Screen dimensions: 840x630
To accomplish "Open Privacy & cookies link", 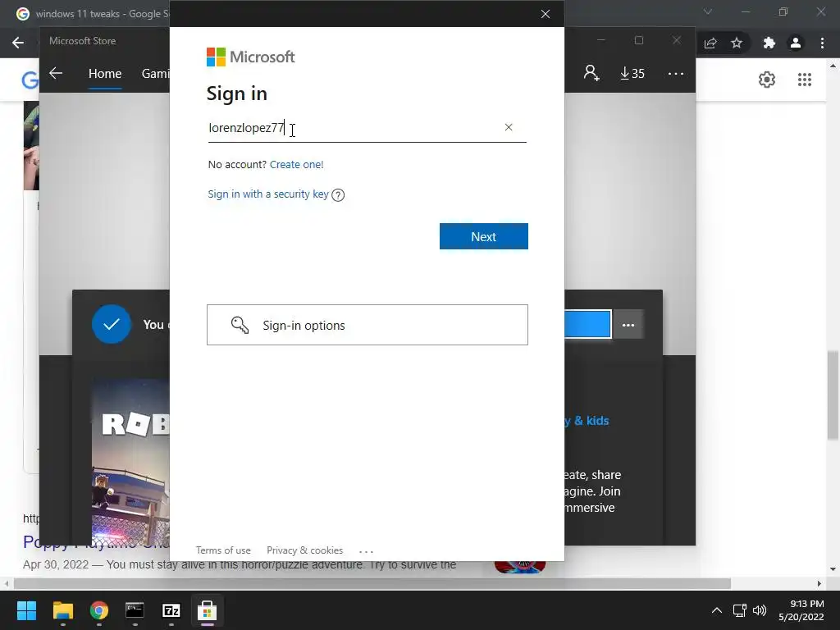I will [305, 550].
